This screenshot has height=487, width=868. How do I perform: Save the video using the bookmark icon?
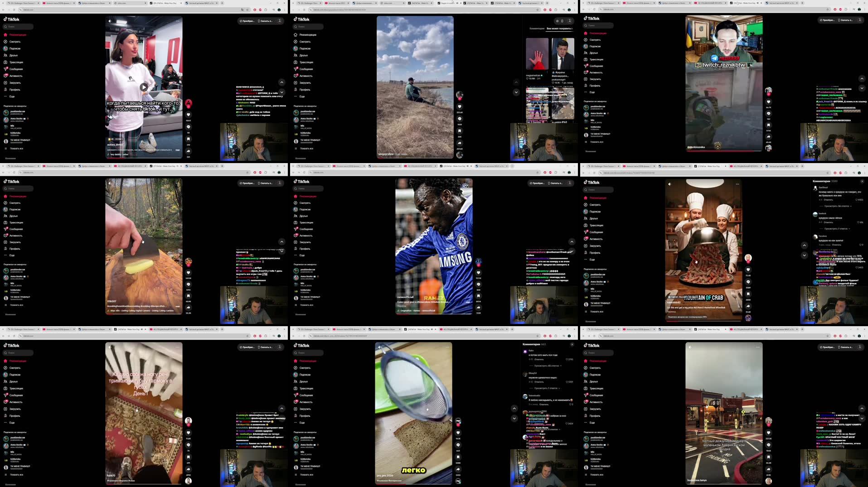[748, 294]
